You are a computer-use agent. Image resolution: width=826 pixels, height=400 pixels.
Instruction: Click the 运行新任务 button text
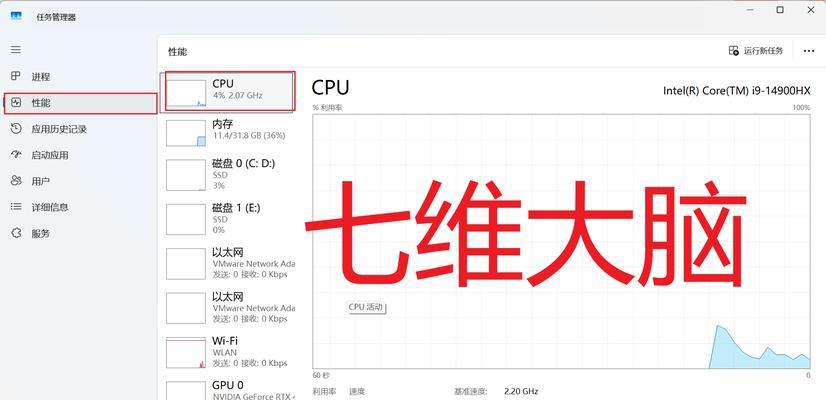[x=763, y=51]
